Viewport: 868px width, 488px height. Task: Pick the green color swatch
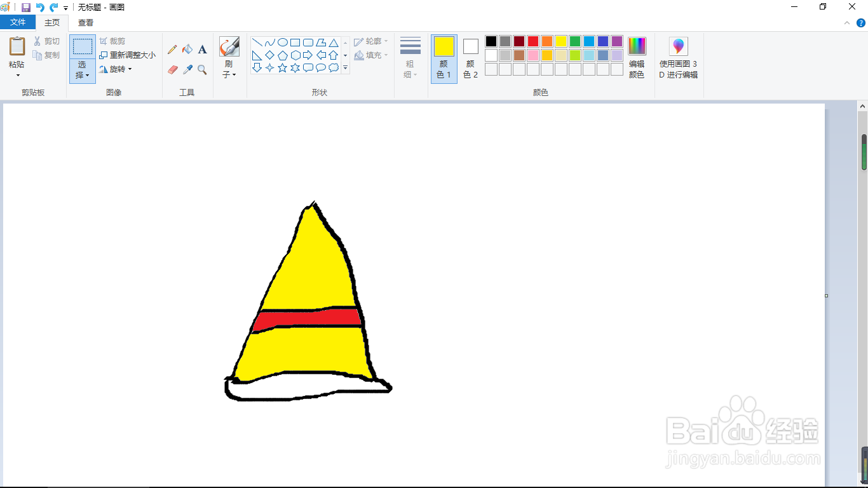575,41
